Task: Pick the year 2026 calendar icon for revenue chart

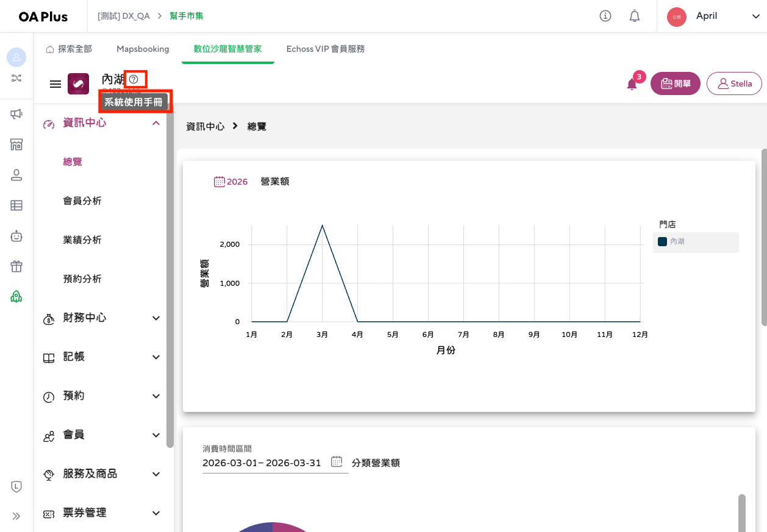Action: coord(219,182)
